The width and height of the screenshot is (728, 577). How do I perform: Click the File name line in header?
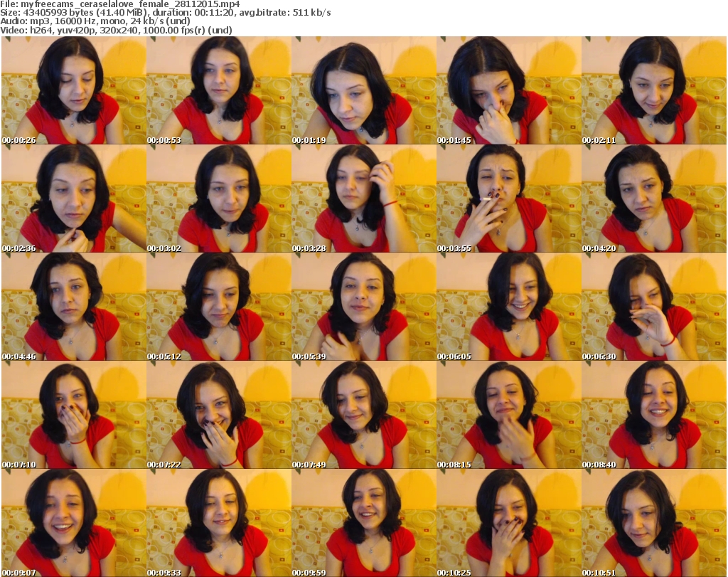click(120, 4)
